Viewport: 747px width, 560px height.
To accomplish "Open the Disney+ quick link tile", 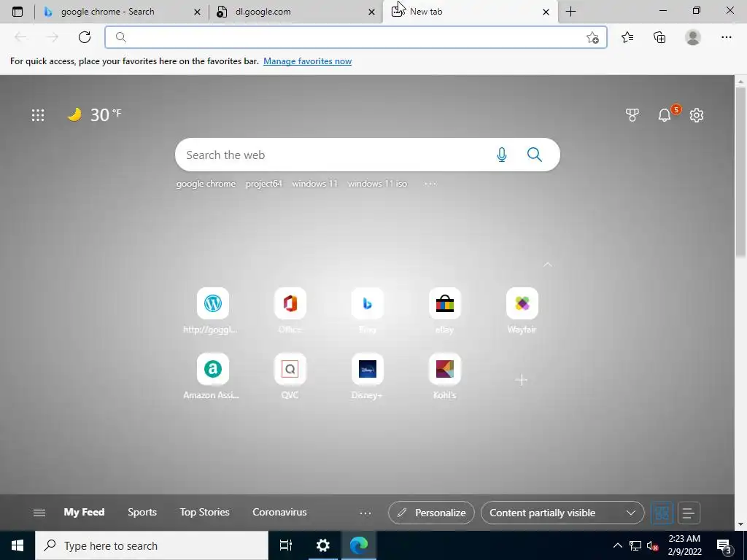I will [368, 369].
